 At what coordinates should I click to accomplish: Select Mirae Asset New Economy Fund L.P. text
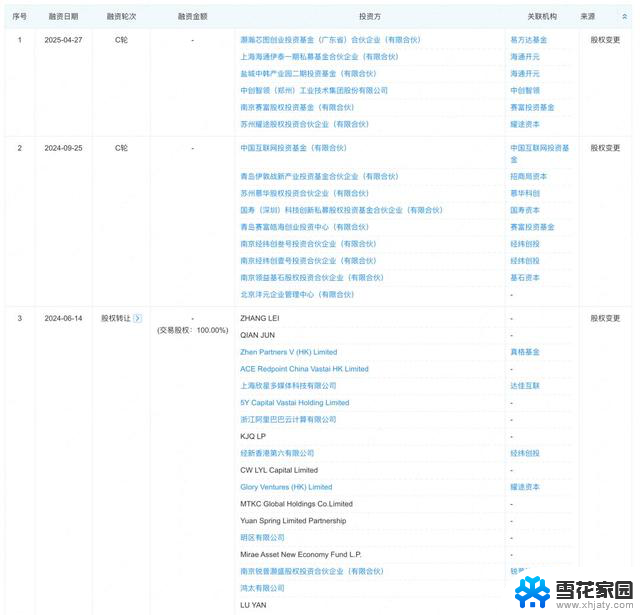tap(301, 554)
